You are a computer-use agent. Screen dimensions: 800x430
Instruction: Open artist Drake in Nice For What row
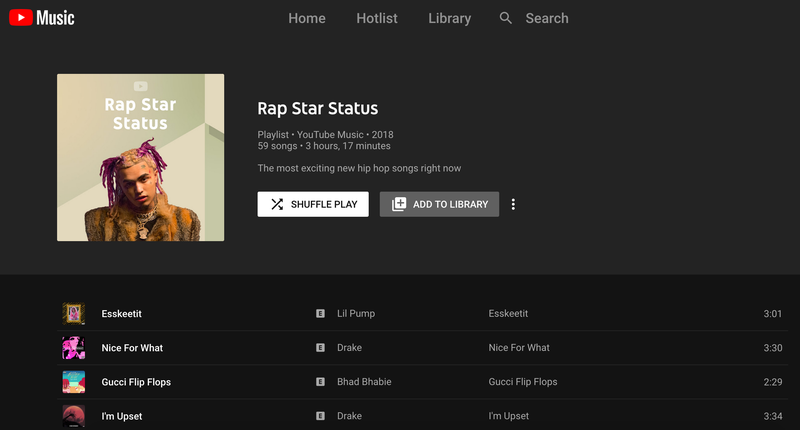click(349, 347)
